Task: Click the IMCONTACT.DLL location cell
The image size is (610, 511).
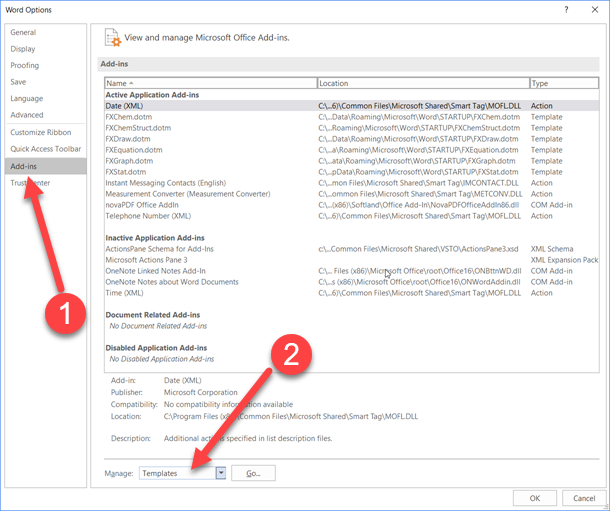Action: tap(418, 183)
